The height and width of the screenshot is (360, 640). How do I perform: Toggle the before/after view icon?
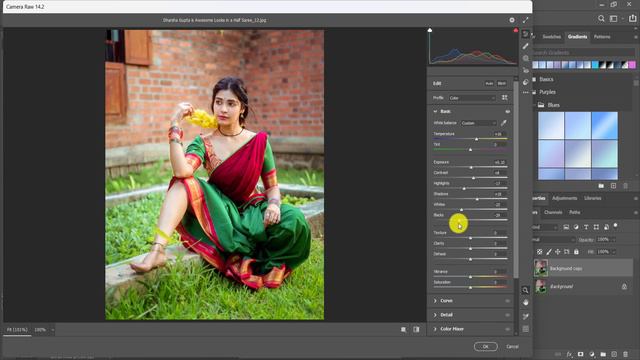pyautogui.click(x=404, y=329)
